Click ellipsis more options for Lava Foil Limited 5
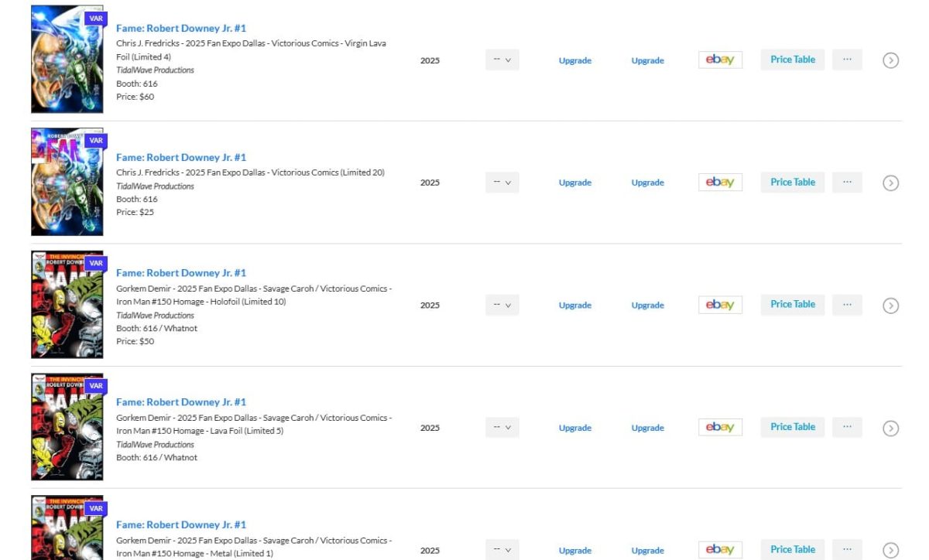The image size is (929, 560). [847, 427]
